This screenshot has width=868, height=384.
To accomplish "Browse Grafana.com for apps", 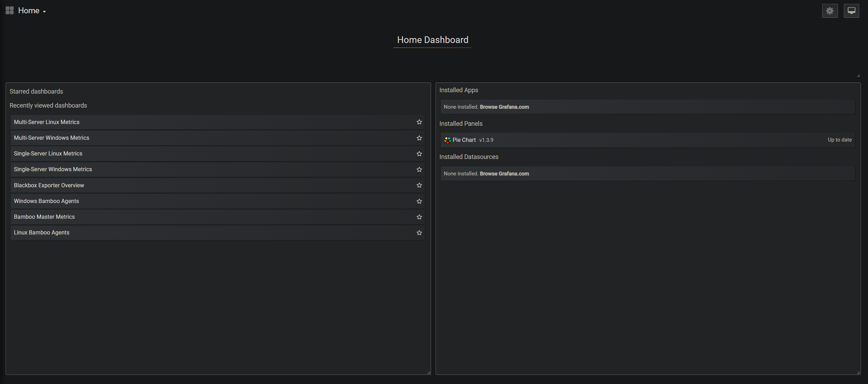I will click(504, 107).
